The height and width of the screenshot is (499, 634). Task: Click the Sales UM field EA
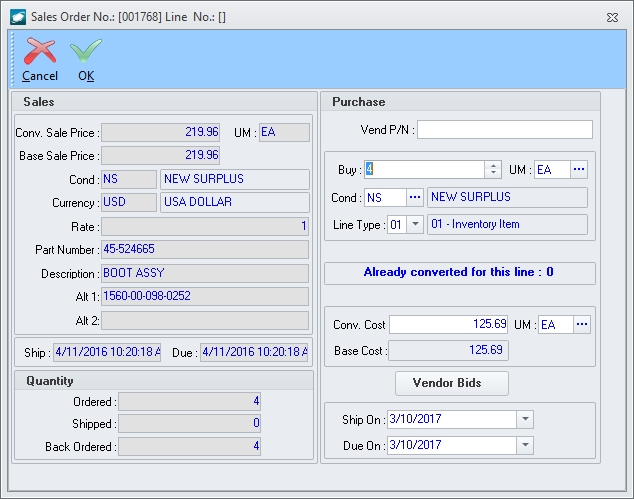[x=284, y=132]
